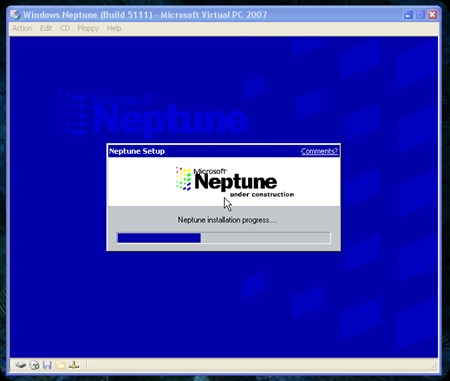Open the Floppy menu

click(x=88, y=28)
